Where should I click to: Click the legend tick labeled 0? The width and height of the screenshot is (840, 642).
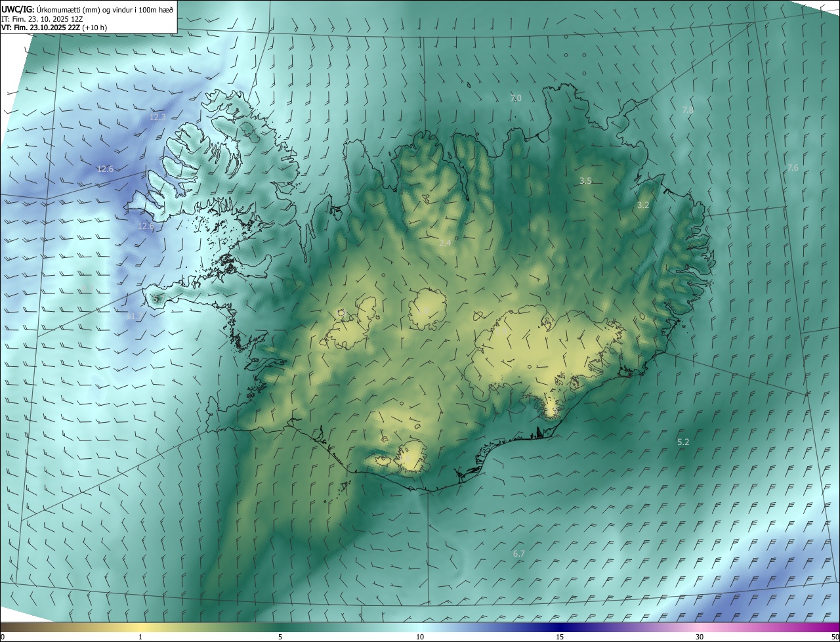[x=3, y=637]
